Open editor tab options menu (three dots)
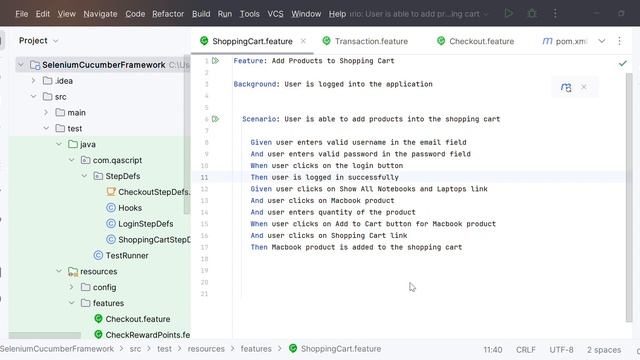 click(x=620, y=41)
